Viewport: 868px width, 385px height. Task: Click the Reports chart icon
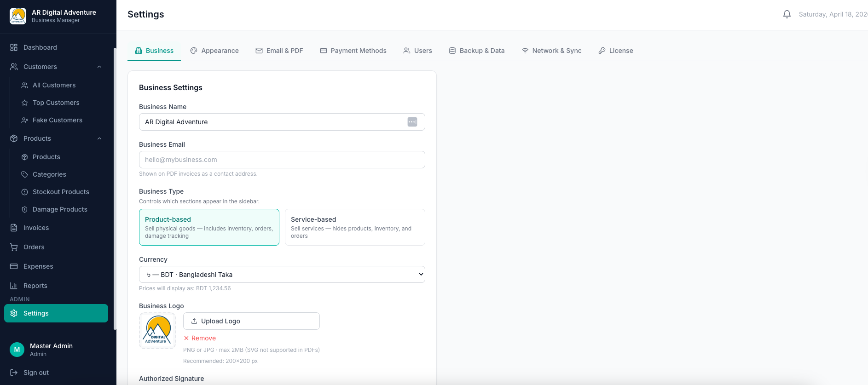click(x=14, y=286)
